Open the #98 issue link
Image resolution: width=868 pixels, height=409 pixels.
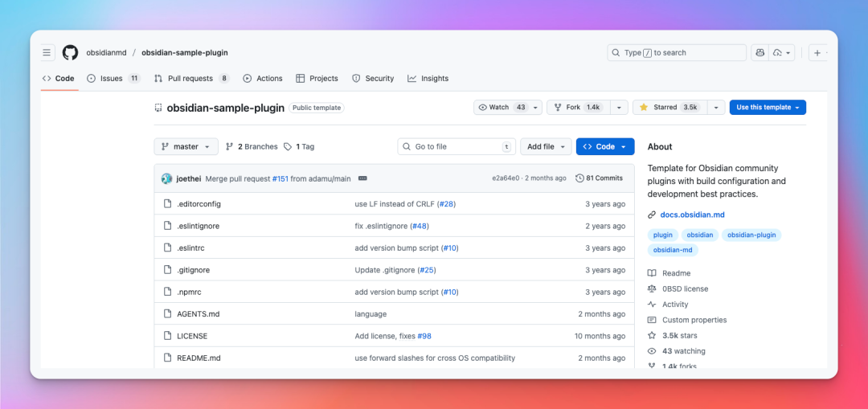[x=424, y=336]
